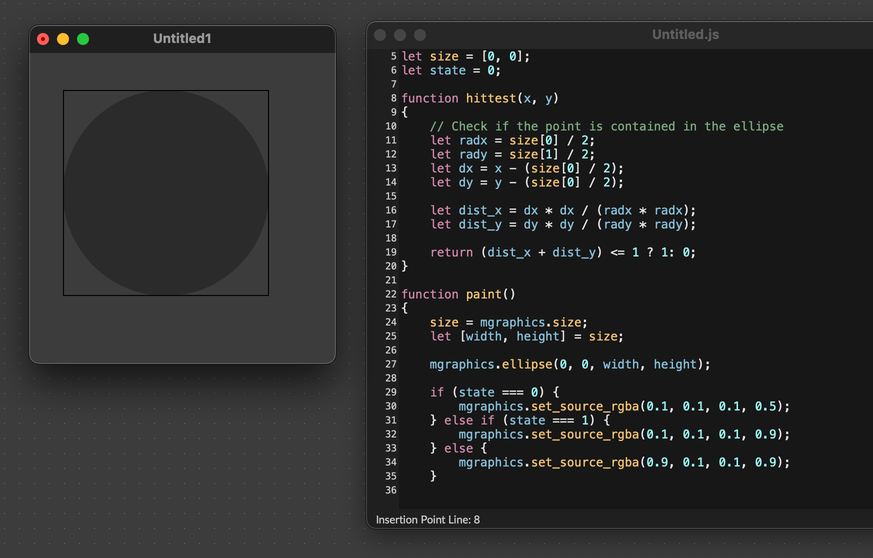Click the return statement on line 19
The height and width of the screenshot is (558, 873).
(x=562, y=252)
